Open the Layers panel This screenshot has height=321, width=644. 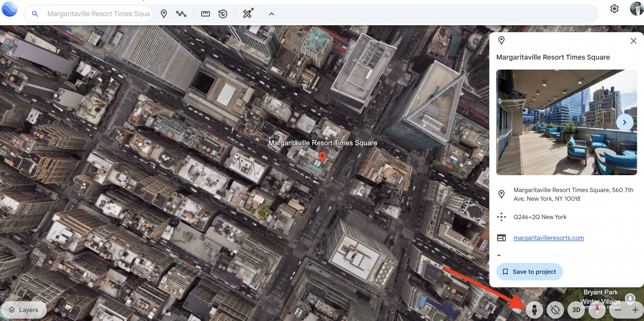24,310
